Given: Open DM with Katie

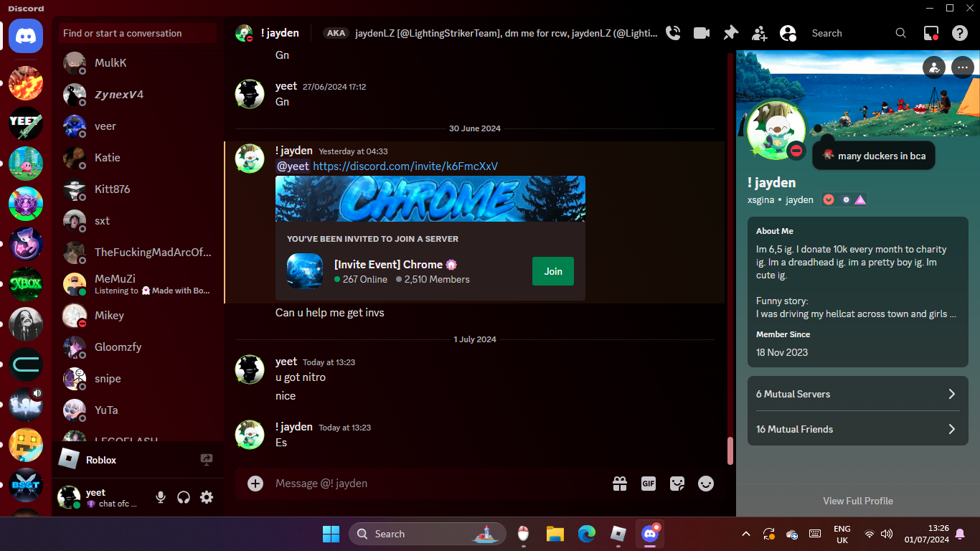Looking at the screenshot, I should pyautogui.click(x=138, y=158).
